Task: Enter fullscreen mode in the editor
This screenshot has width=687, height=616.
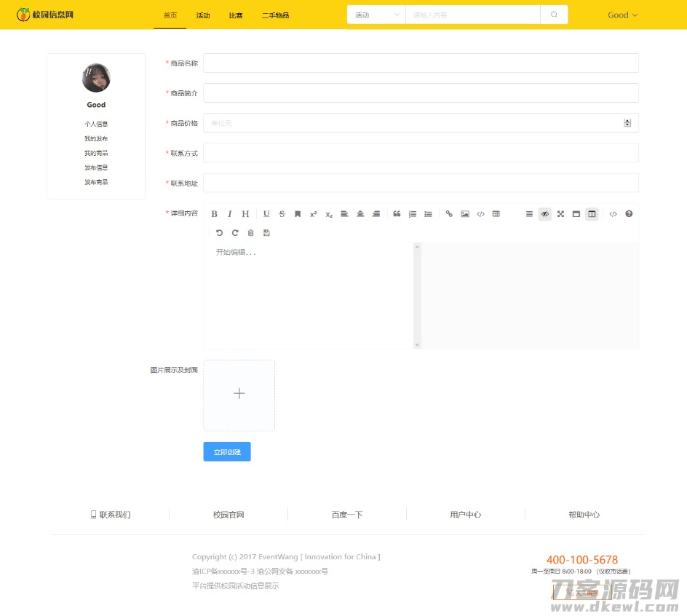Action: pos(560,213)
